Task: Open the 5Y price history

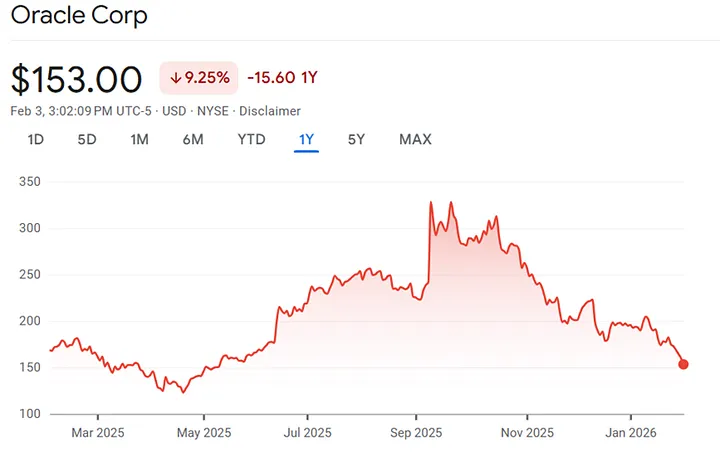Action: (x=356, y=139)
